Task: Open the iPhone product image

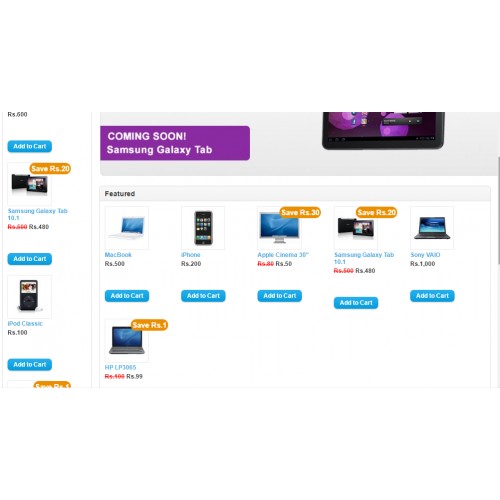Action: pos(203,228)
